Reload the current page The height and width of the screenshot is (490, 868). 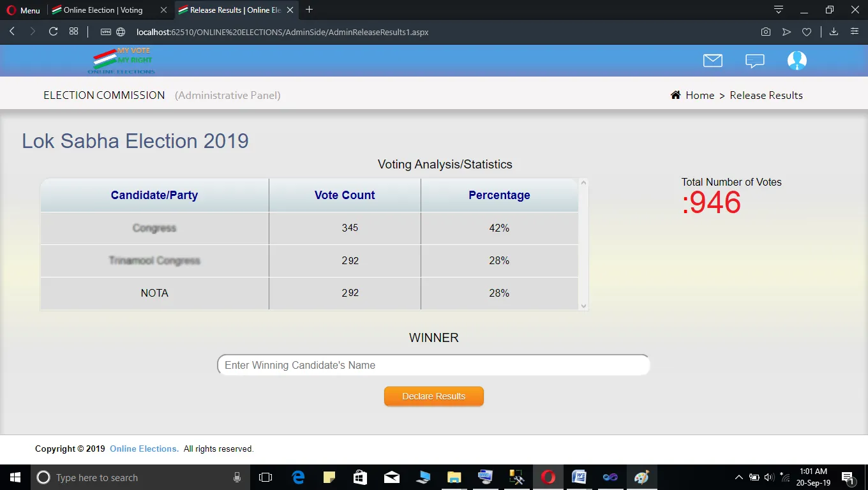point(54,31)
